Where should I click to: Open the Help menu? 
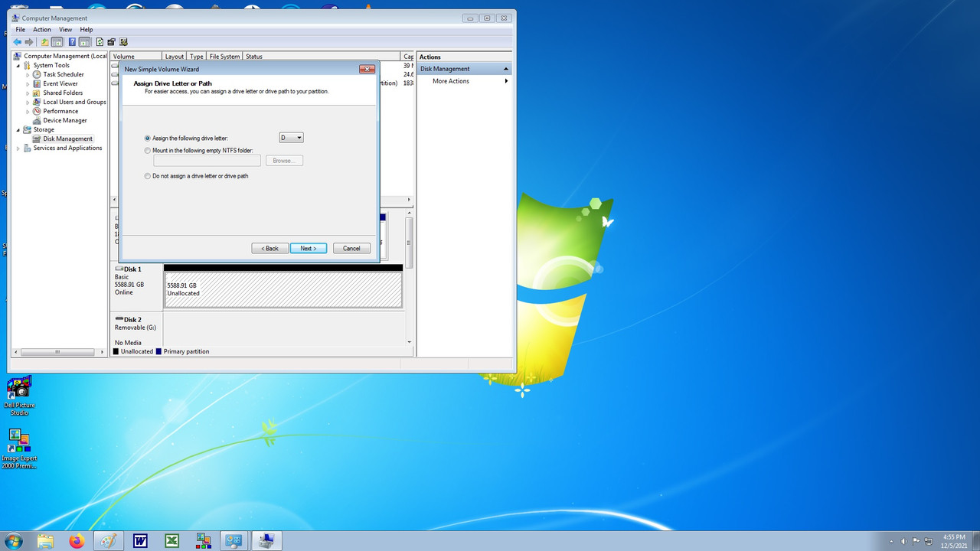click(87, 30)
